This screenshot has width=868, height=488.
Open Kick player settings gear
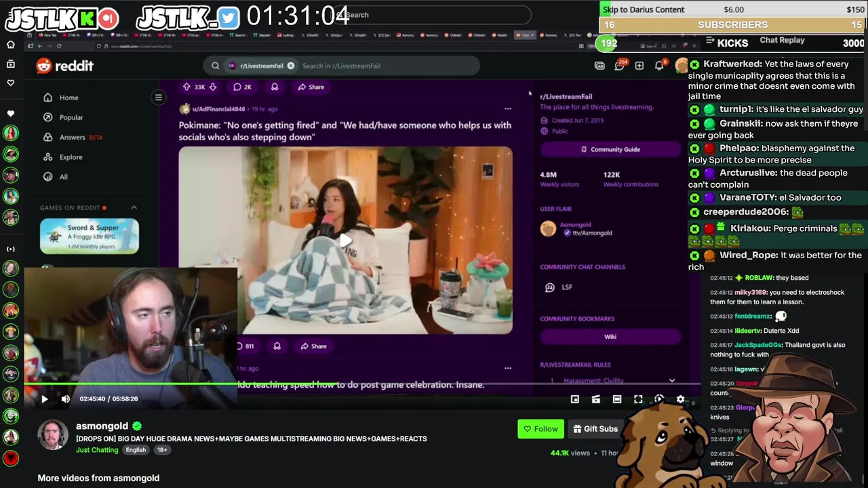680,400
